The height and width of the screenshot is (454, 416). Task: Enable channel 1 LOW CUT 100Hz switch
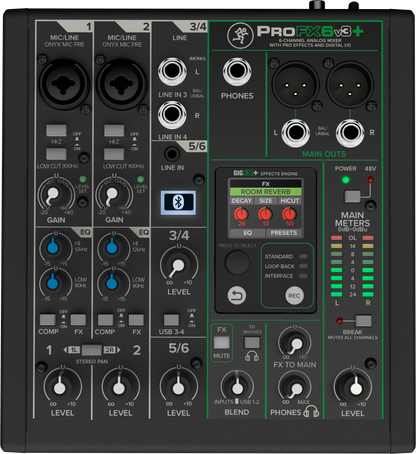coord(56,154)
